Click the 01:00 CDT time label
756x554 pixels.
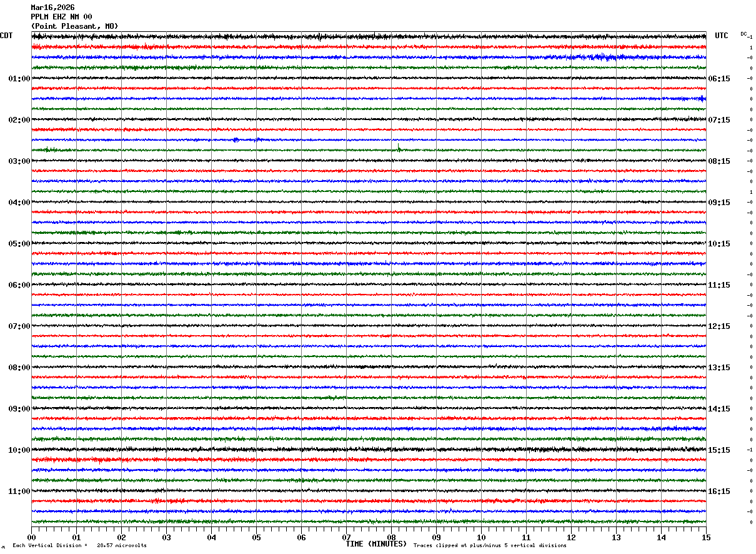coord(19,79)
